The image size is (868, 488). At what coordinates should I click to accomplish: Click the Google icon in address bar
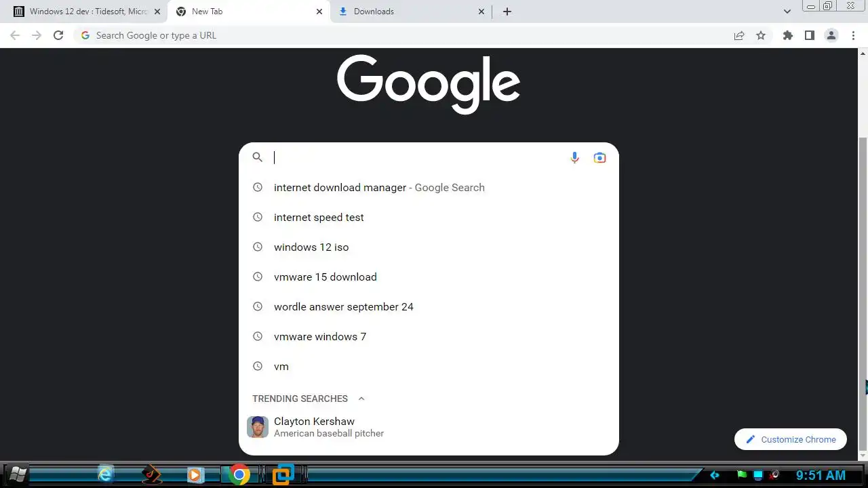point(85,35)
